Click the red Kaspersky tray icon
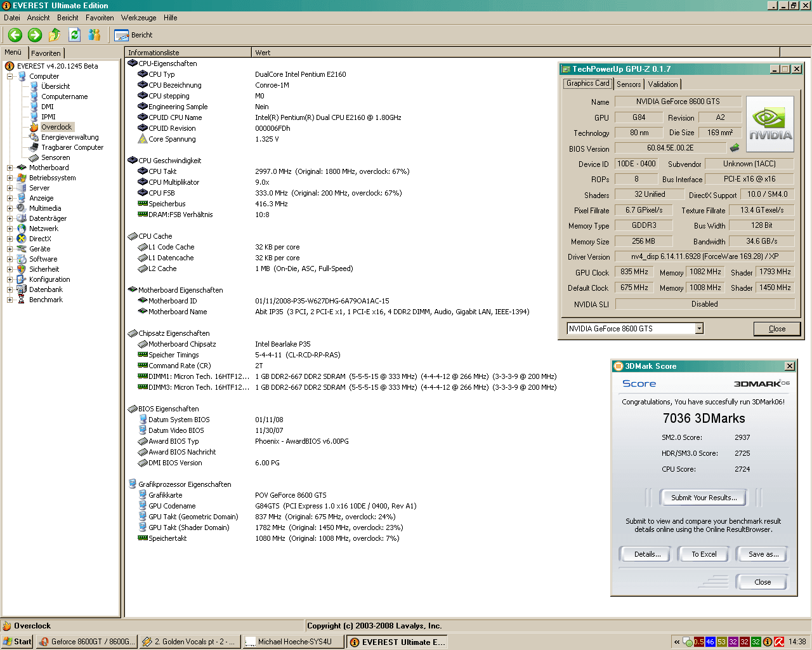 779,642
